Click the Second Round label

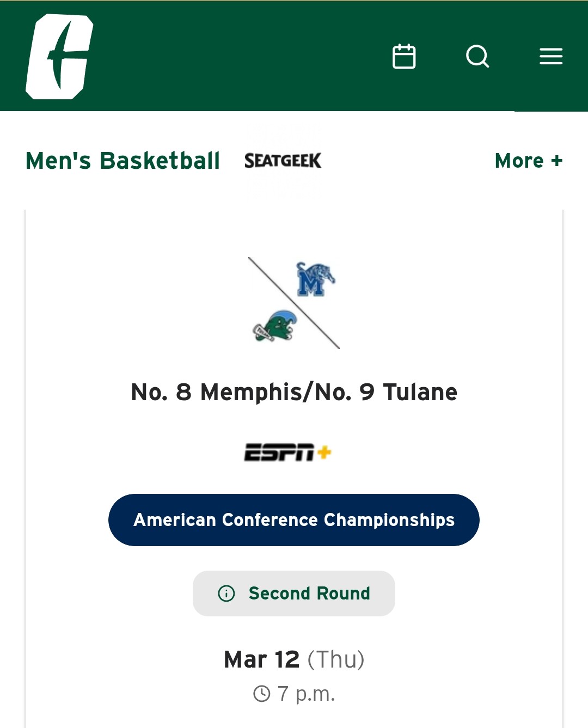[x=309, y=594]
